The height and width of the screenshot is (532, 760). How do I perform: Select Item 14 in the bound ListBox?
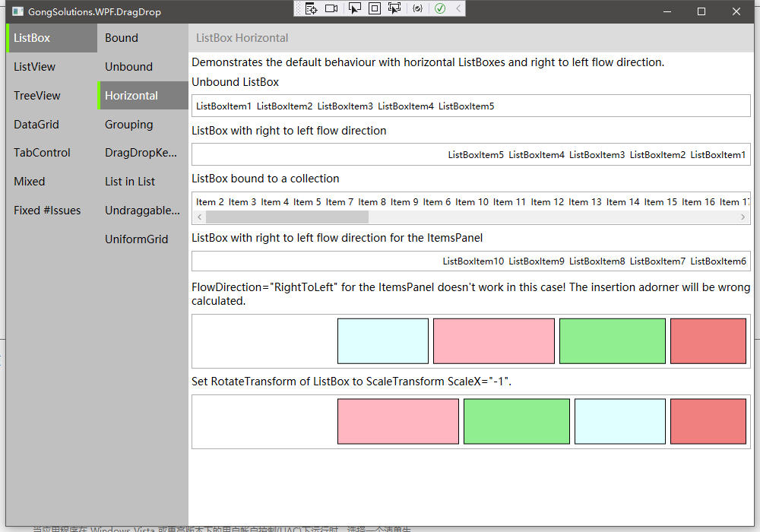[x=623, y=202]
